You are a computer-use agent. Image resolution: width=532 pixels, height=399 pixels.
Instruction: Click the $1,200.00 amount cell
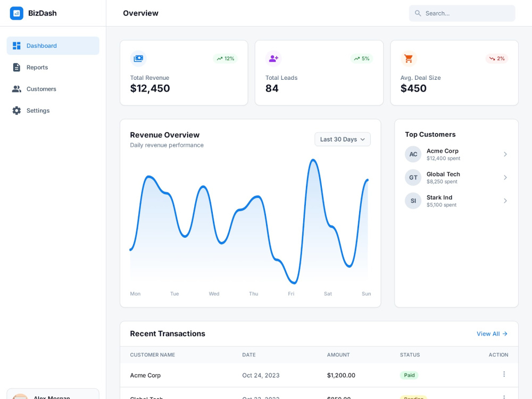point(341,375)
